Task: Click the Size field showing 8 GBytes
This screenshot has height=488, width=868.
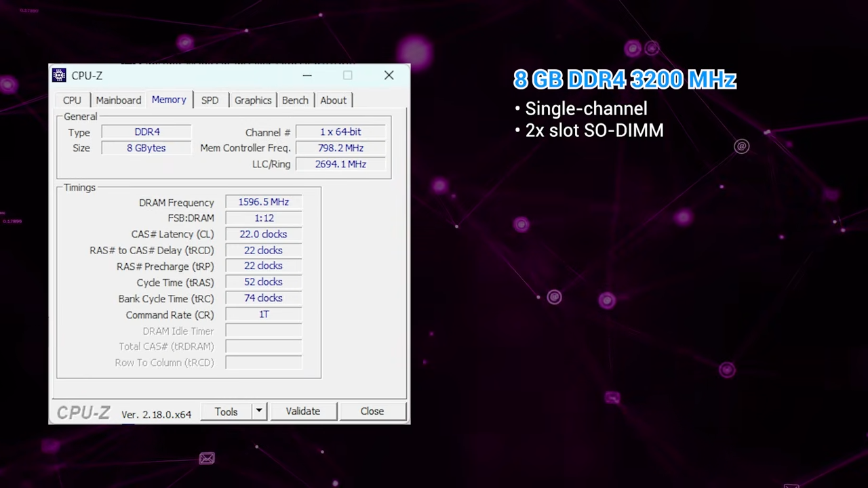Action: [146, 148]
